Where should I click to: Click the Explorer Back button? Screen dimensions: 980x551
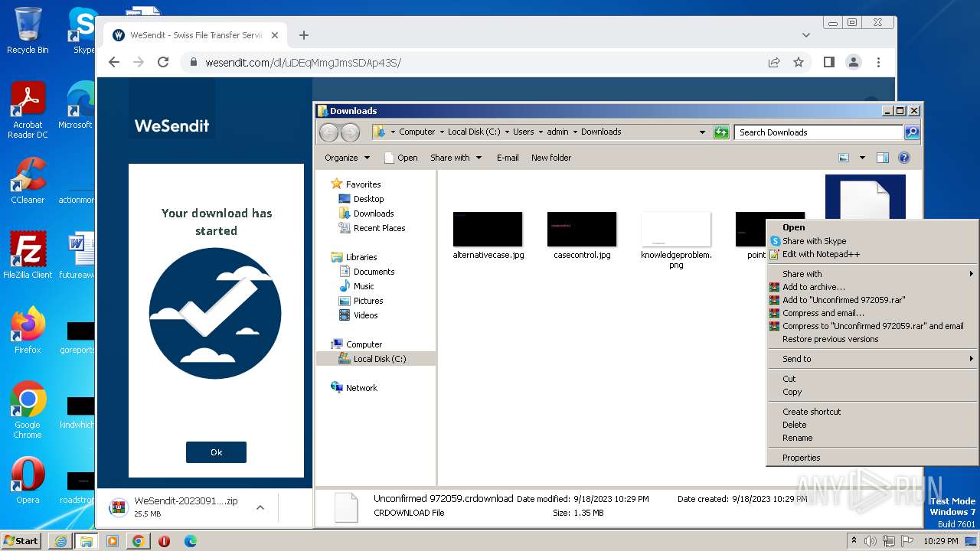pyautogui.click(x=328, y=132)
